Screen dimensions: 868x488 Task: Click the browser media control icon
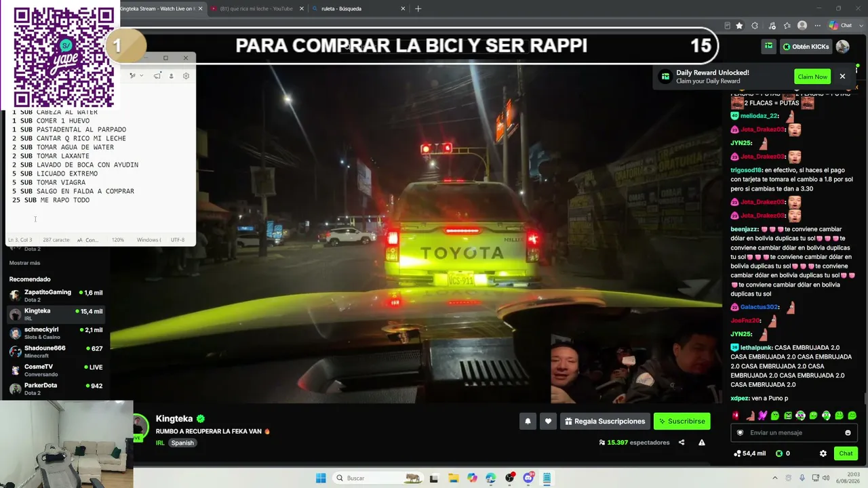point(772,26)
